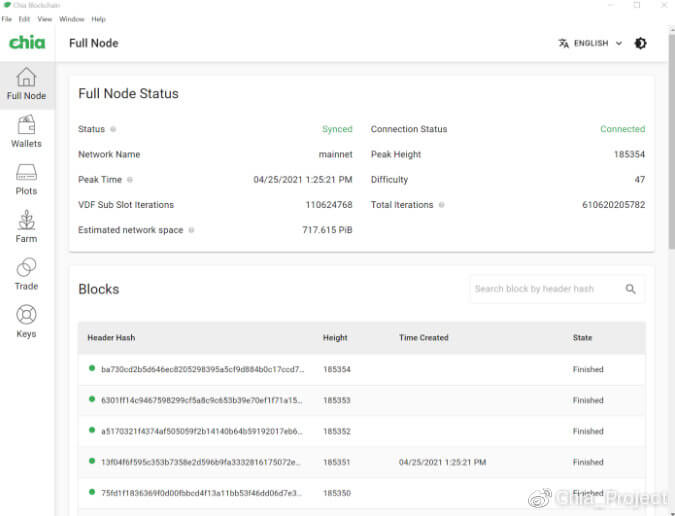Open block row with hash starting 6301ff14

(362, 400)
